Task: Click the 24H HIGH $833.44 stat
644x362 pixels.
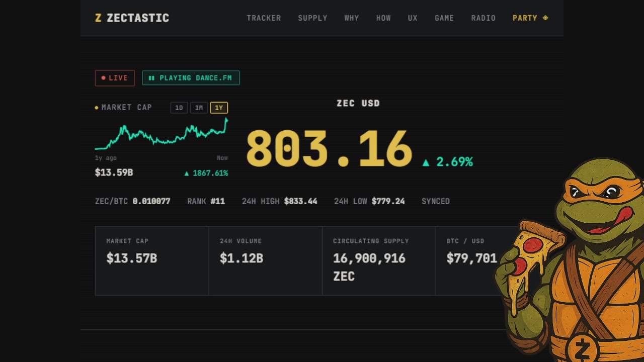Action: 279,201
